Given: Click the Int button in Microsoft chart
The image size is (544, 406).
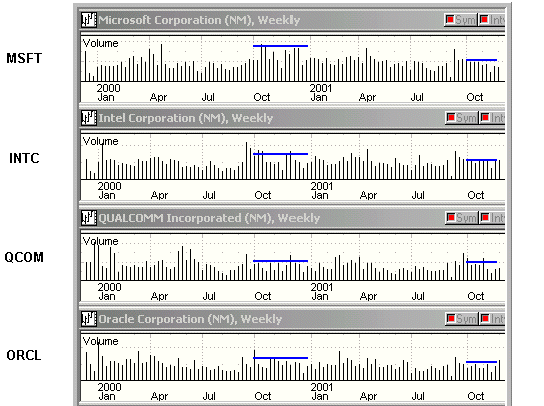Looking at the screenshot, I should tap(492, 20).
